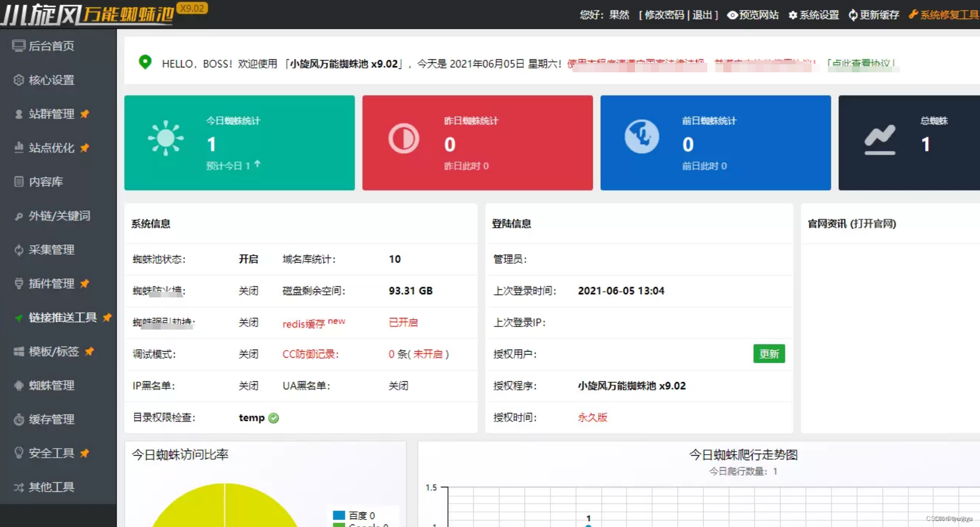Click the gear icon beside 核心设置

pyautogui.click(x=19, y=80)
